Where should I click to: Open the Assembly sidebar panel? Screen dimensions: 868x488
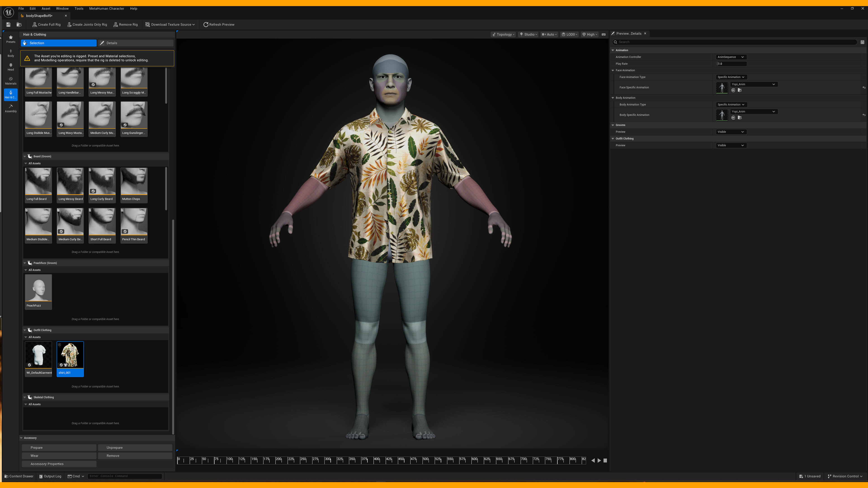click(11, 108)
